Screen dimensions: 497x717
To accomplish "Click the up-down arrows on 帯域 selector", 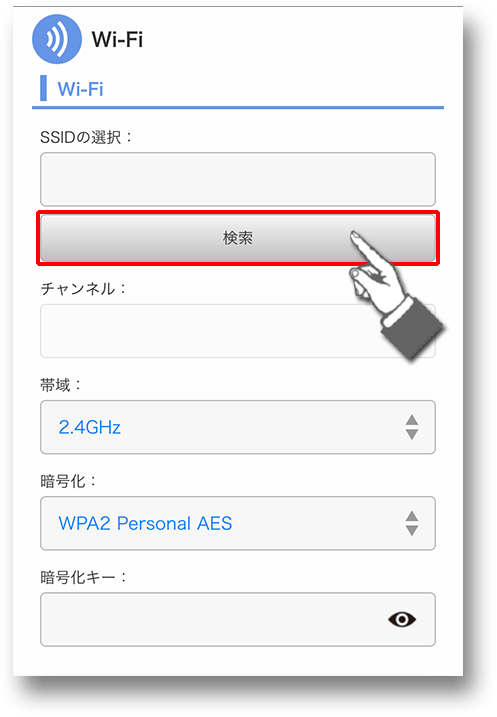I will pos(412,427).
